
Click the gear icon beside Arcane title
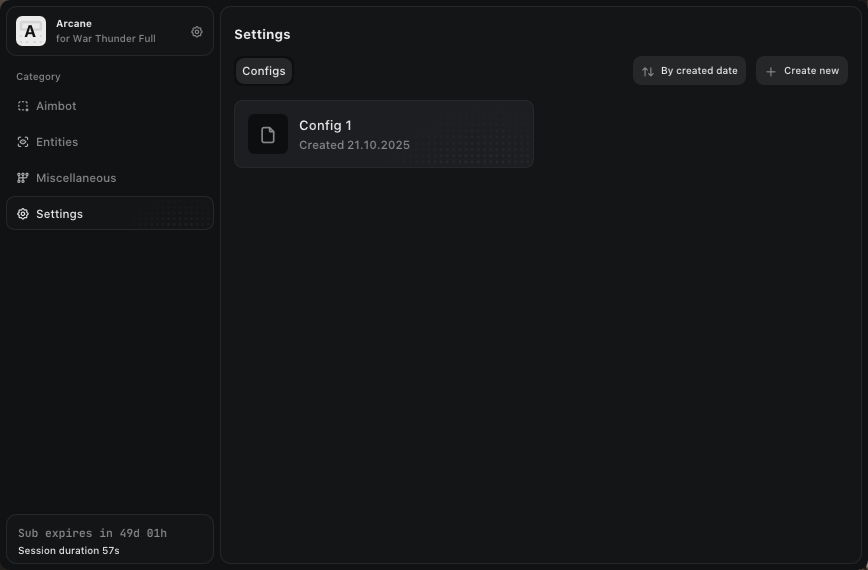(x=197, y=32)
